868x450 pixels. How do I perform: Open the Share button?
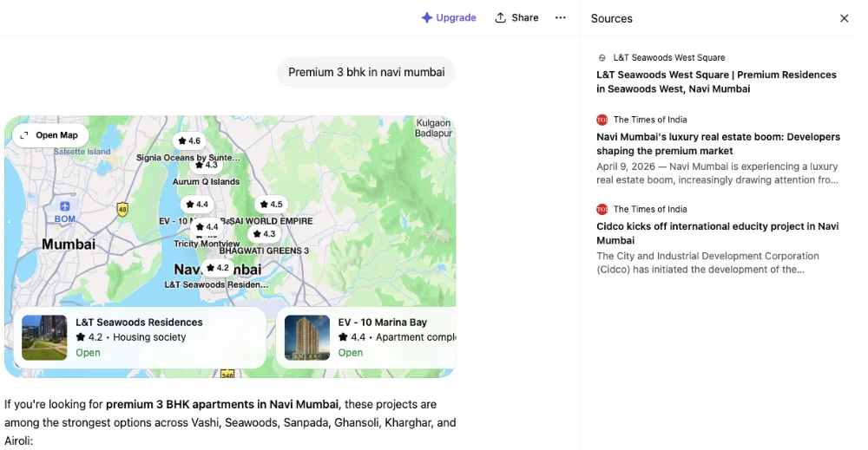[x=516, y=17]
